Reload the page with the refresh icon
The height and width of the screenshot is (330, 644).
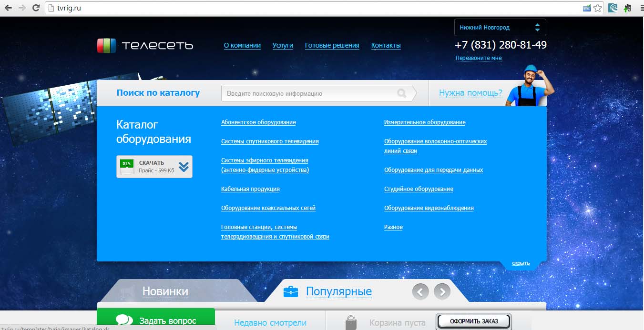[36, 8]
